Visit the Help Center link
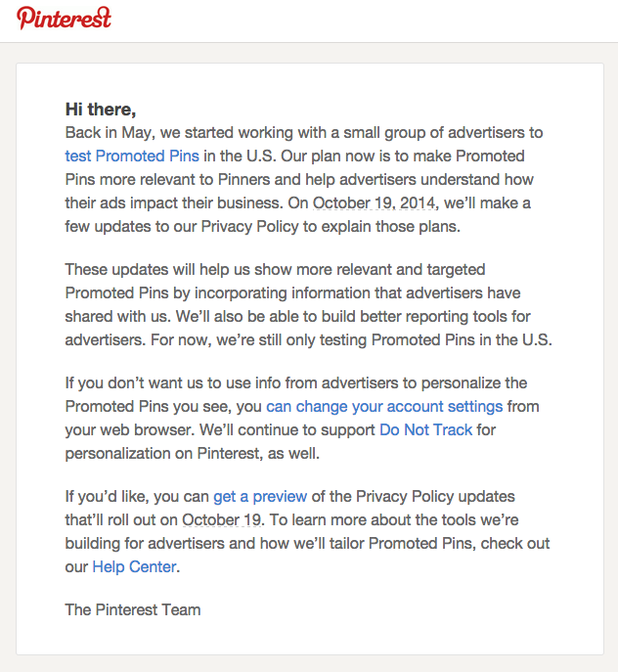Screen dimensions: 618x672 134,567
